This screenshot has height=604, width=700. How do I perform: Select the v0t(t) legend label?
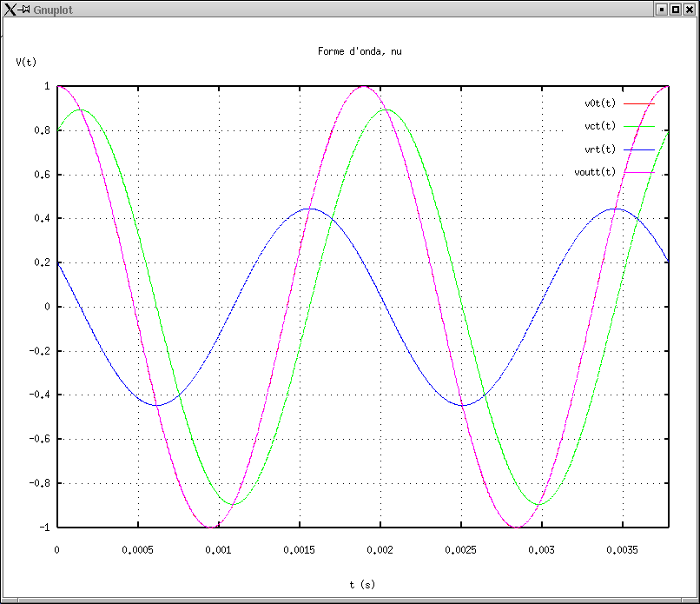point(599,103)
